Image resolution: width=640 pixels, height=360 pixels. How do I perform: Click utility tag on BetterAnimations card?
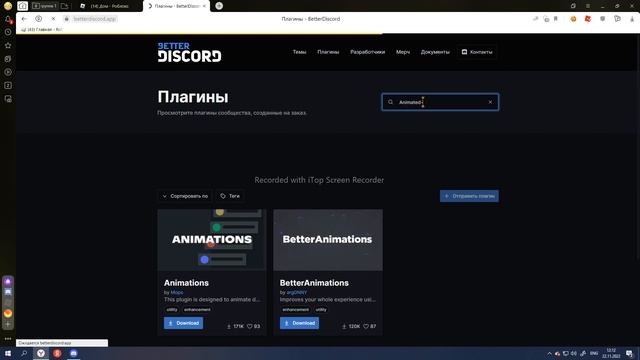321,309
